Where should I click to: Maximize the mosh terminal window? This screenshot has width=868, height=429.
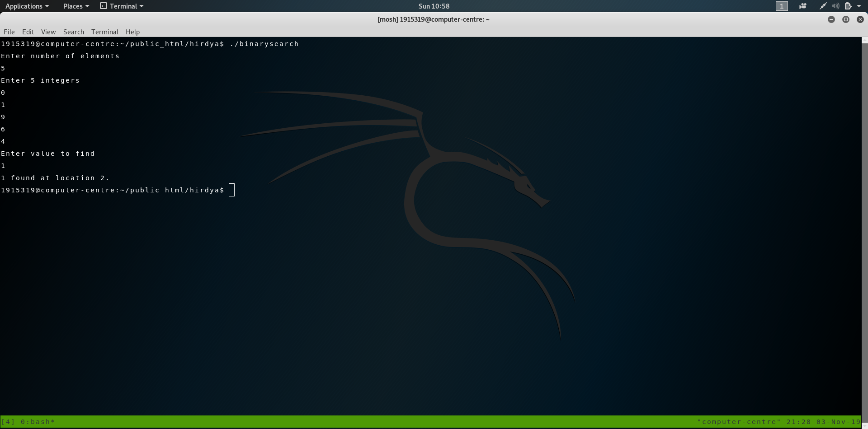846,19
